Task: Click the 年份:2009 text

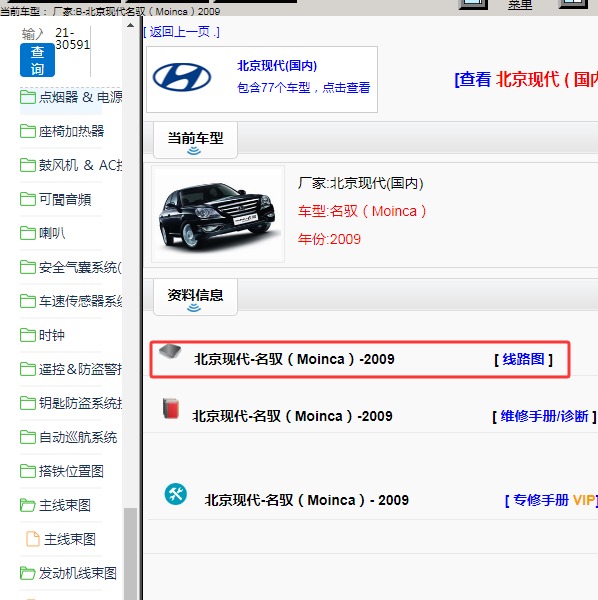Action: coord(329,240)
